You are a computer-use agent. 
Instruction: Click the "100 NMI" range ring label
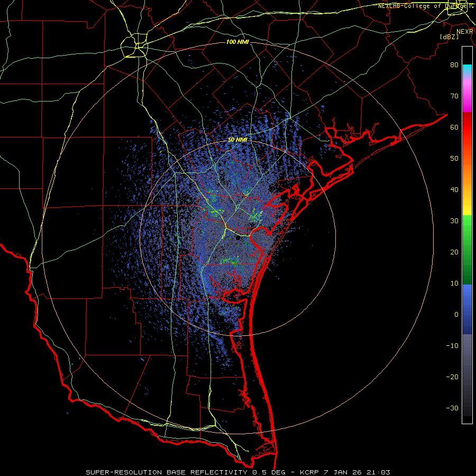point(237,42)
